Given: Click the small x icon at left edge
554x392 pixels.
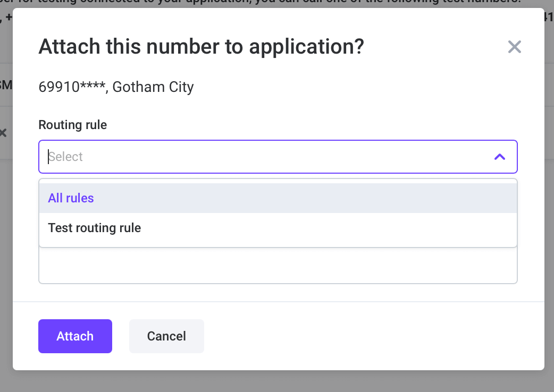Looking at the screenshot, I should pyautogui.click(x=4, y=133).
